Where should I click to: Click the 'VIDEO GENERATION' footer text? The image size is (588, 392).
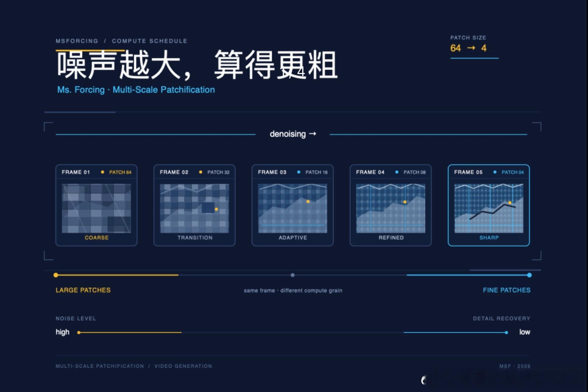click(x=183, y=366)
